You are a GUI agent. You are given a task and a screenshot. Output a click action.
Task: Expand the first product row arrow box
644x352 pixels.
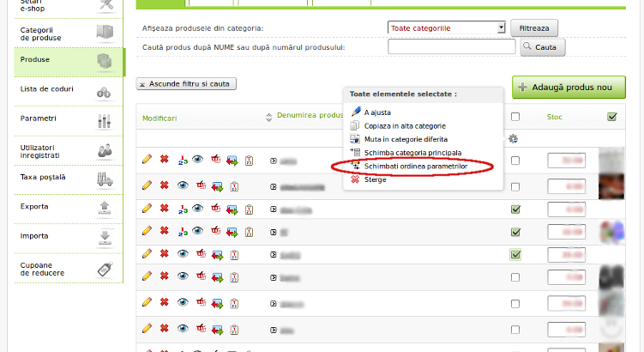pyautogui.click(x=274, y=161)
